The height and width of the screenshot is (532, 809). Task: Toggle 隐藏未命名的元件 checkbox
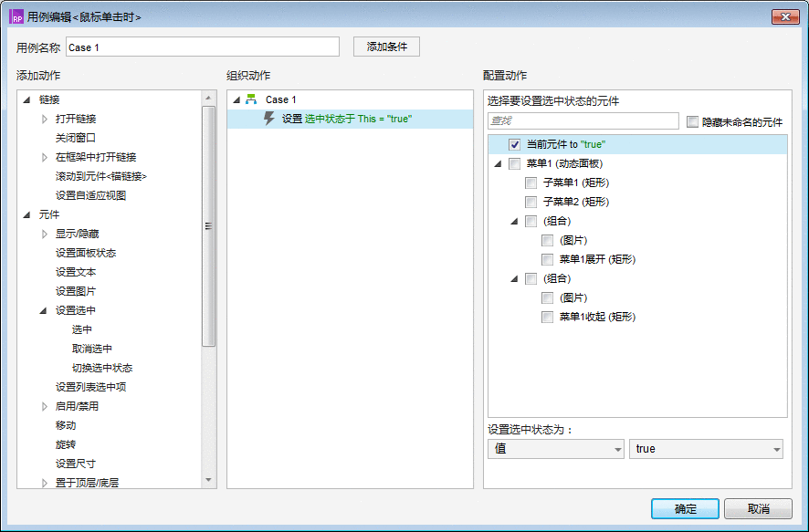(x=692, y=121)
